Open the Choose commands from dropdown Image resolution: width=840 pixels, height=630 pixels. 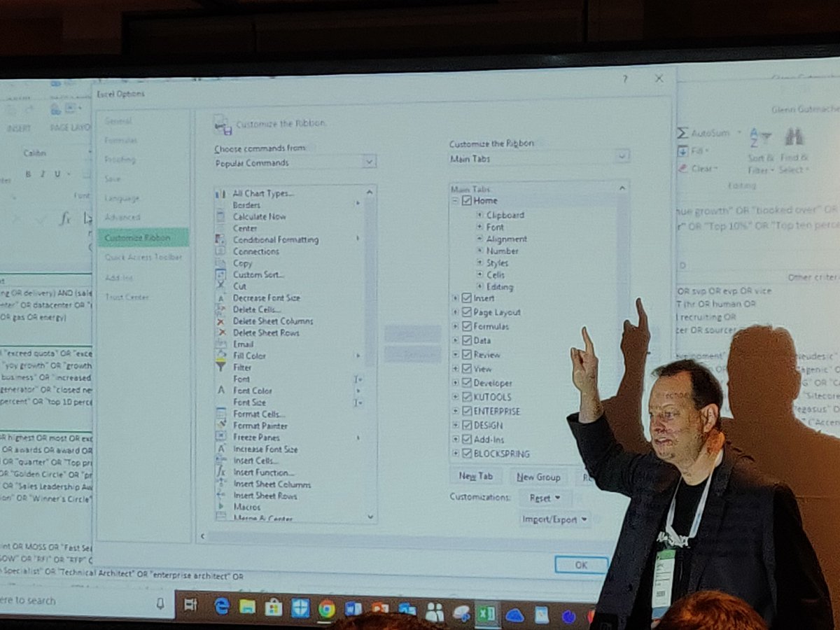(x=369, y=162)
